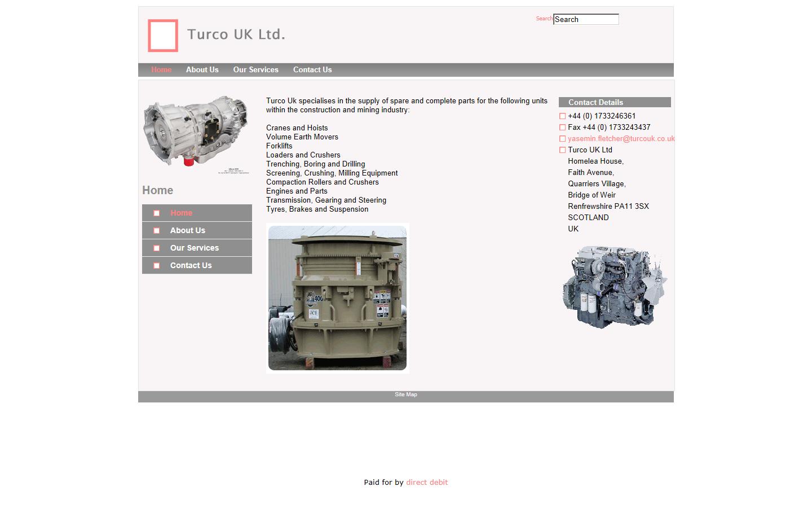Select the Contact Us entry in sidebar menu

191,265
